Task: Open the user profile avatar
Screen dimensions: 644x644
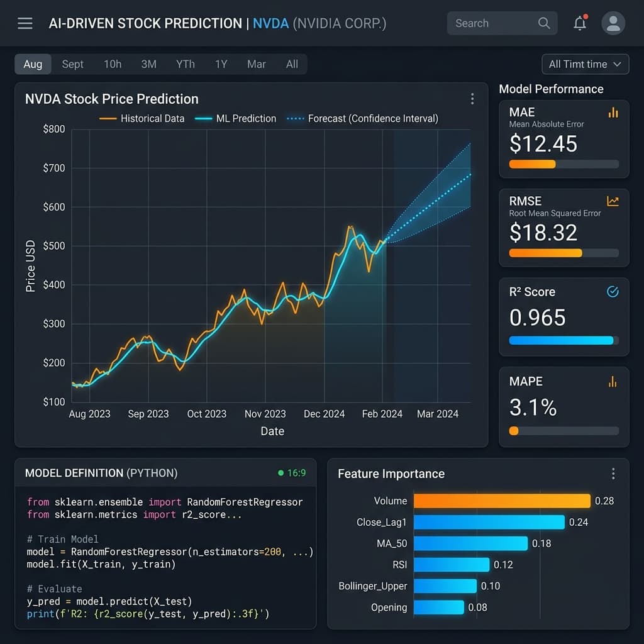Action: click(x=613, y=23)
